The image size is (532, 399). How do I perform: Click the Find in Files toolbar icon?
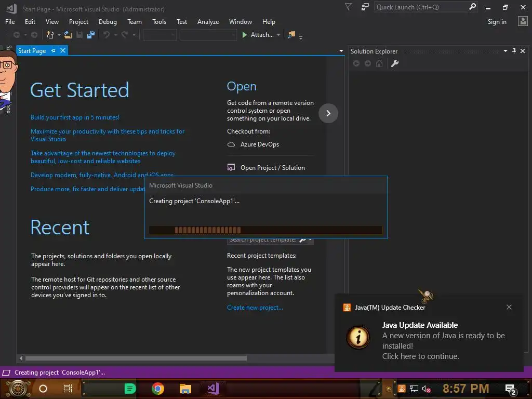(x=291, y=35)
